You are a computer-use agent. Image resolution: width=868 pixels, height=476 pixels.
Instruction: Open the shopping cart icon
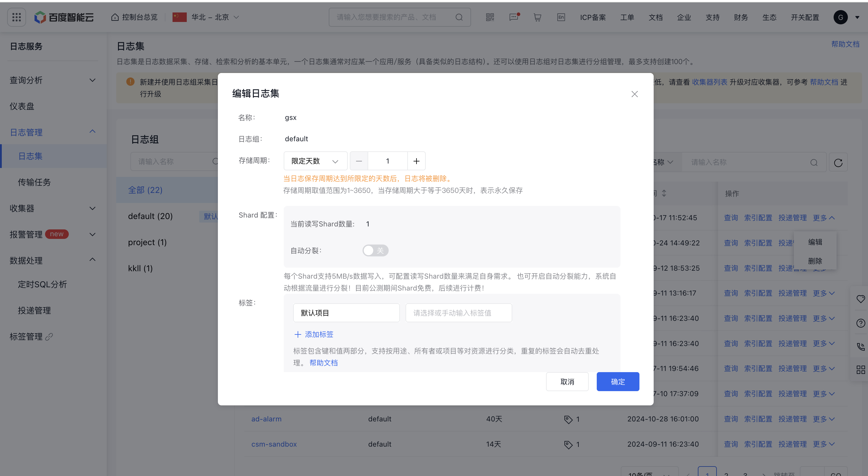click(537, 17)
